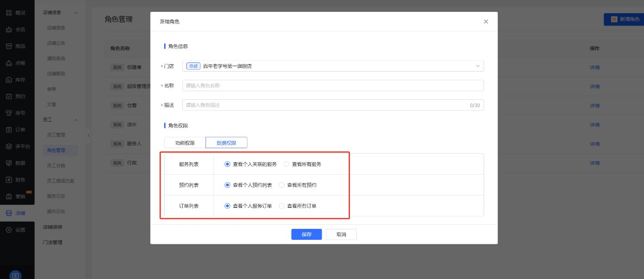This screenshot has height=279, width=644.
Task: Choose 查看所有预约 radio option
Action: [x=282, y=185]
